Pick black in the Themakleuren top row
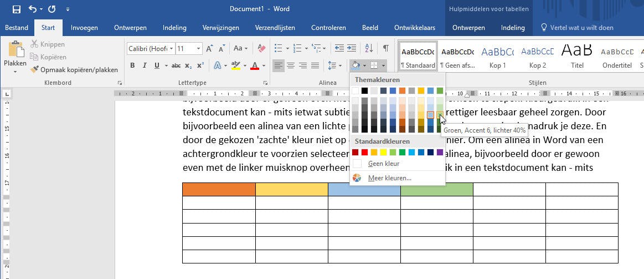 coord(365,90)
